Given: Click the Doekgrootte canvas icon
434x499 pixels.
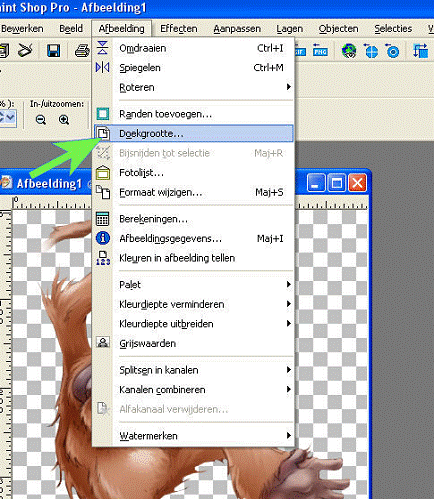Looking at the screenshot, I should coord(103,134).
